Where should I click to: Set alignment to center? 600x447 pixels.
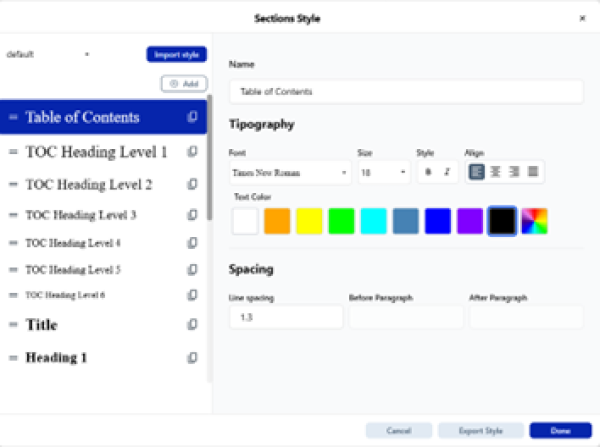(495, 172)
